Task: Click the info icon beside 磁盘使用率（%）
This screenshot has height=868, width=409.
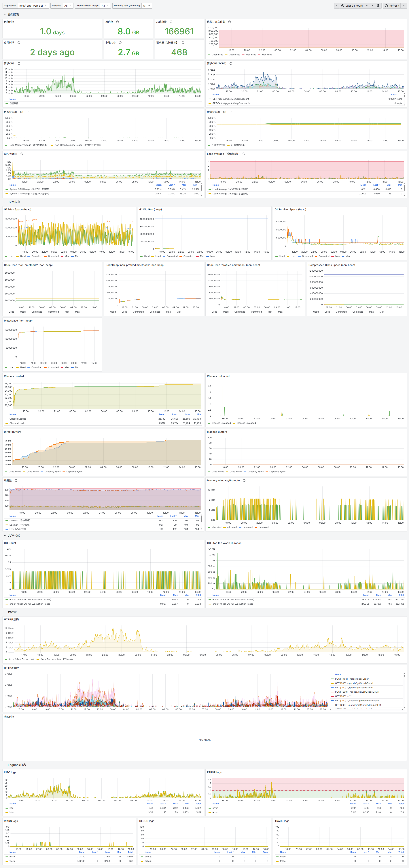Action: [232, 112]
